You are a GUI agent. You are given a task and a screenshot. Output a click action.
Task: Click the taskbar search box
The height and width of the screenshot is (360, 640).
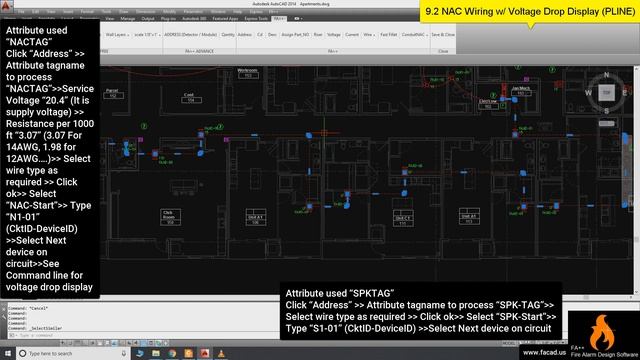(73, 353)
